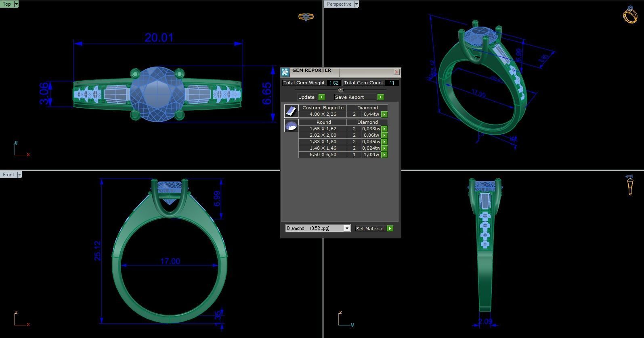Click the Total Gem Count value 11
The width and height of the screenshot is (644, 338).
(x=392, y=83)
